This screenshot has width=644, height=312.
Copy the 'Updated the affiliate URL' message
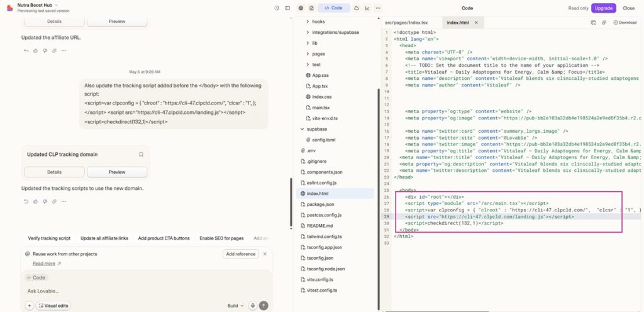pos(54,51)
